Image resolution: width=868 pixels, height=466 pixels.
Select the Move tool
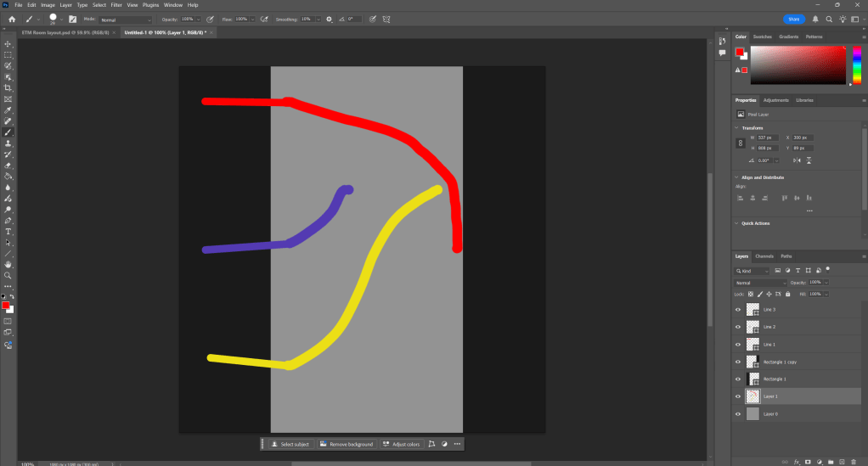[x=8, y=43]
